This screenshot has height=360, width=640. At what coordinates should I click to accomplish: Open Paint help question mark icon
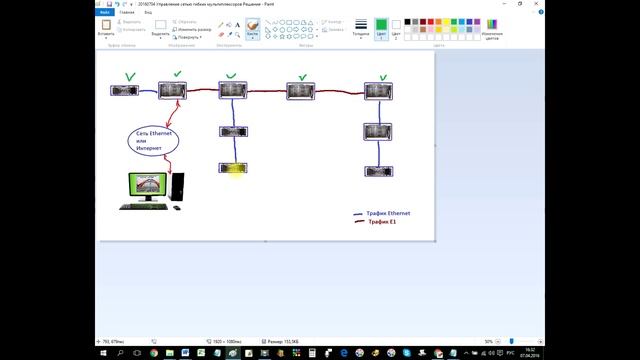(x=541, y=12)
